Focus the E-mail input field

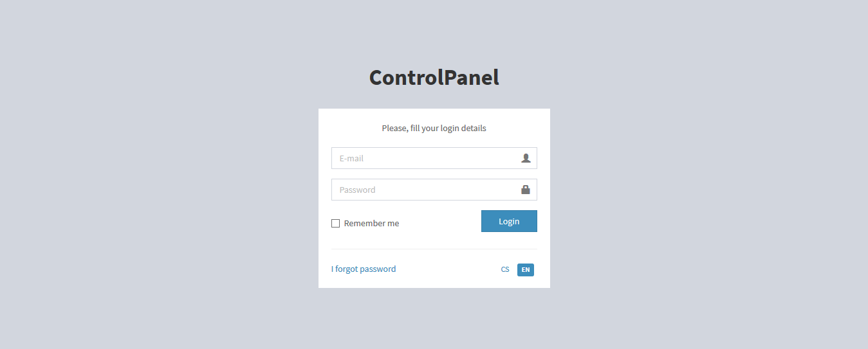(x=434, y=158)
